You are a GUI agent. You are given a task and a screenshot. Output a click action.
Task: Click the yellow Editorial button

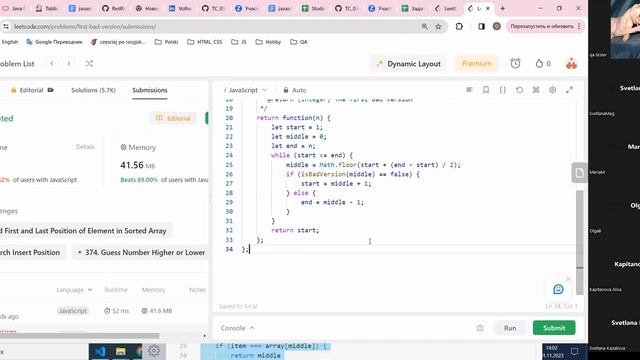point(173,118)
